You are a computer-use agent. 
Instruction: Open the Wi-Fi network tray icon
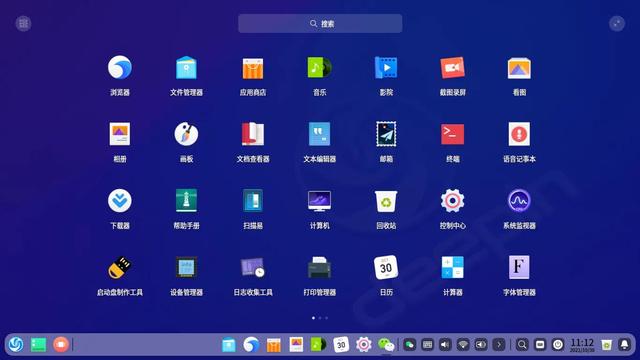pyautogui.click(x=463, y=345)
